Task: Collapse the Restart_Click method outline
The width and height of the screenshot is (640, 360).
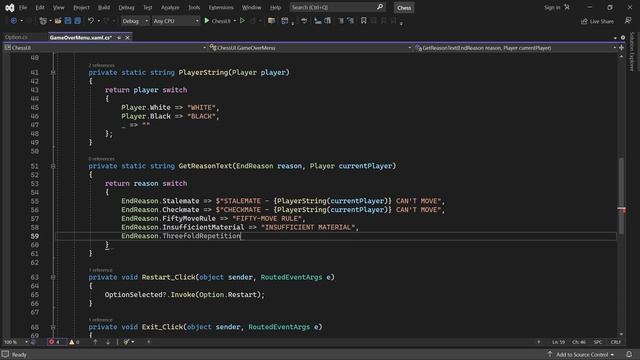Action: [x=53, y=277]
